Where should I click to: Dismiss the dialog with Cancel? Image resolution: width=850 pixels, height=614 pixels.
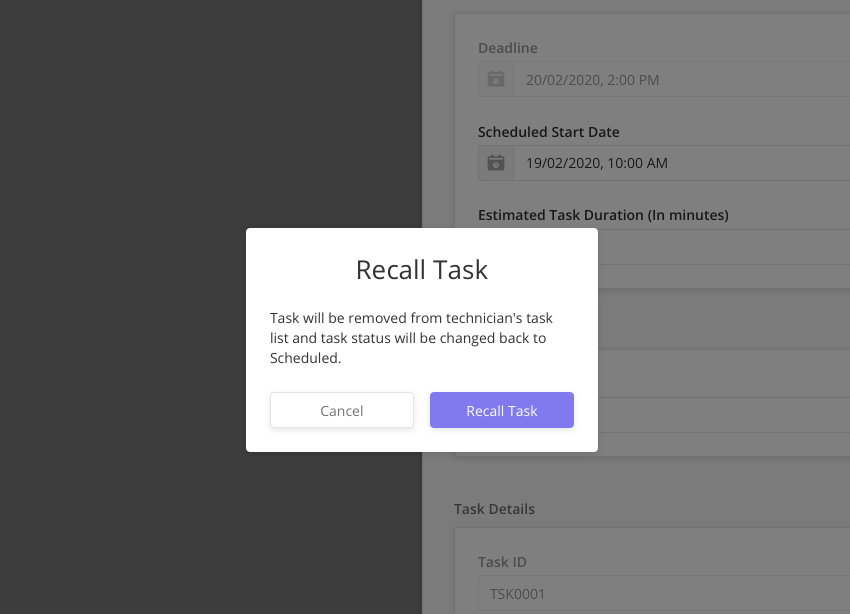tap(342, 410)
